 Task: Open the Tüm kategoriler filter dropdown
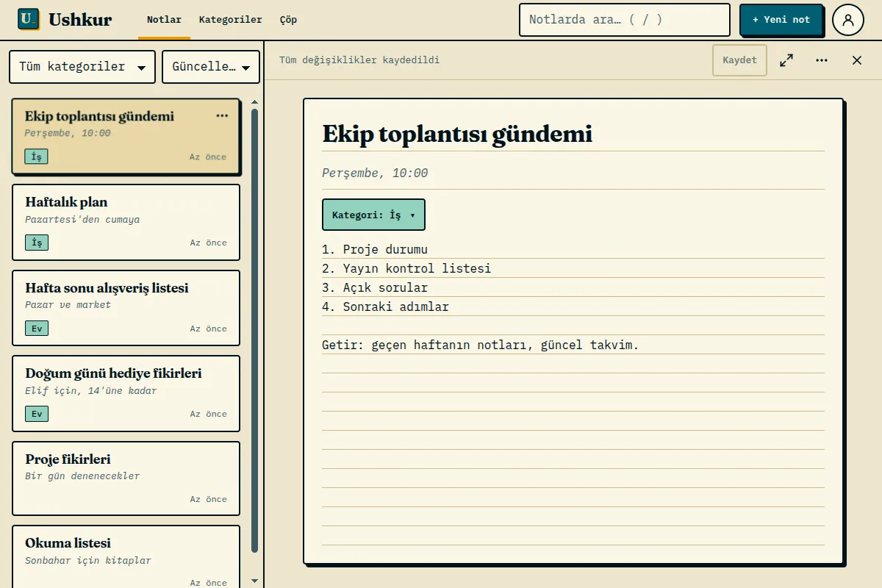82,67
